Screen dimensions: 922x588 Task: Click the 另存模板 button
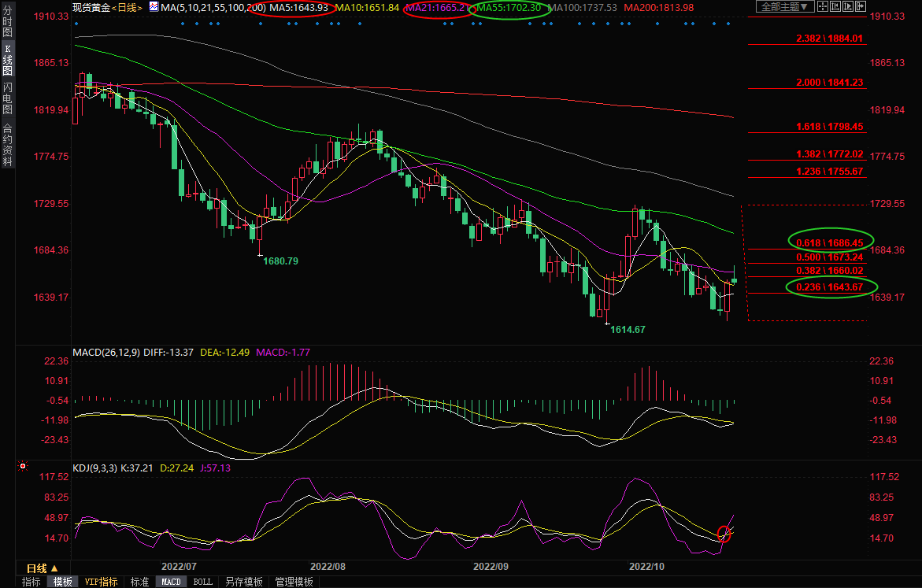243,582
